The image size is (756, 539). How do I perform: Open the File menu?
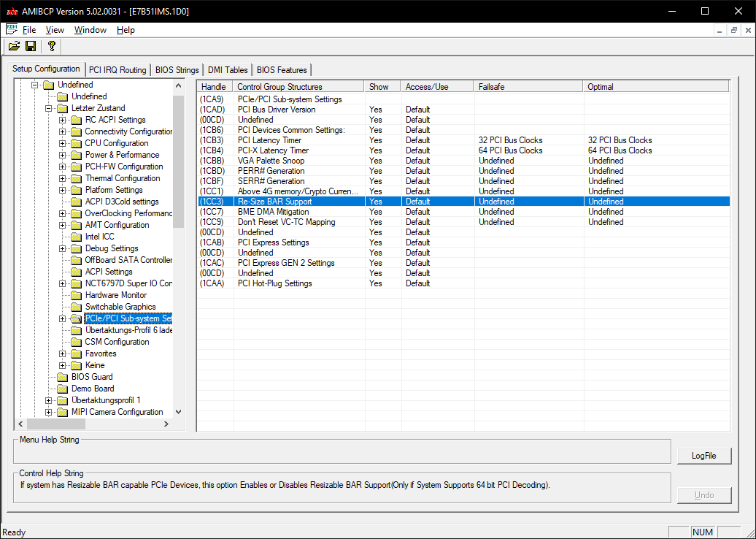pyautogui.click(x=29, y=30)
